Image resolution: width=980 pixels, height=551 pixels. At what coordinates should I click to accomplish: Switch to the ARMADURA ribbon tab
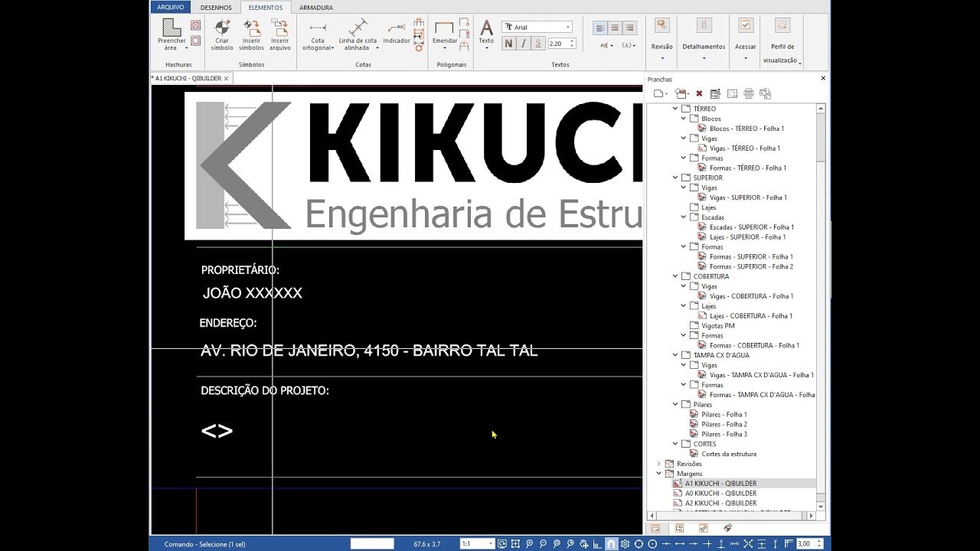point(316,8)
